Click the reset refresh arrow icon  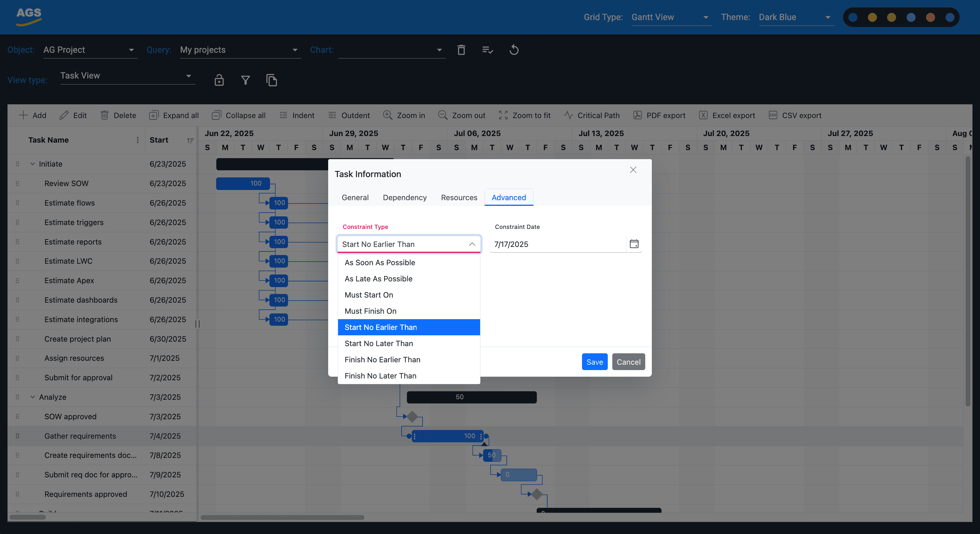514,50
